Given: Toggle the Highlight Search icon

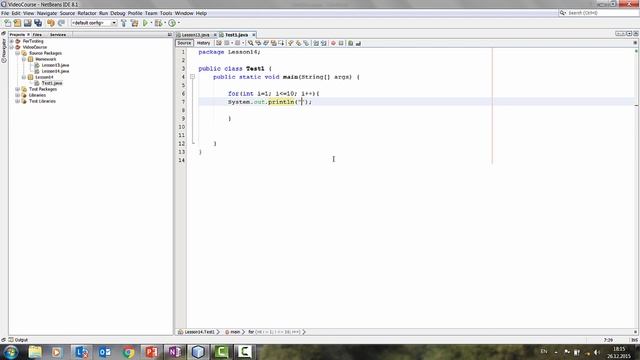Looking at the screenshot, I should pos(273,43).
